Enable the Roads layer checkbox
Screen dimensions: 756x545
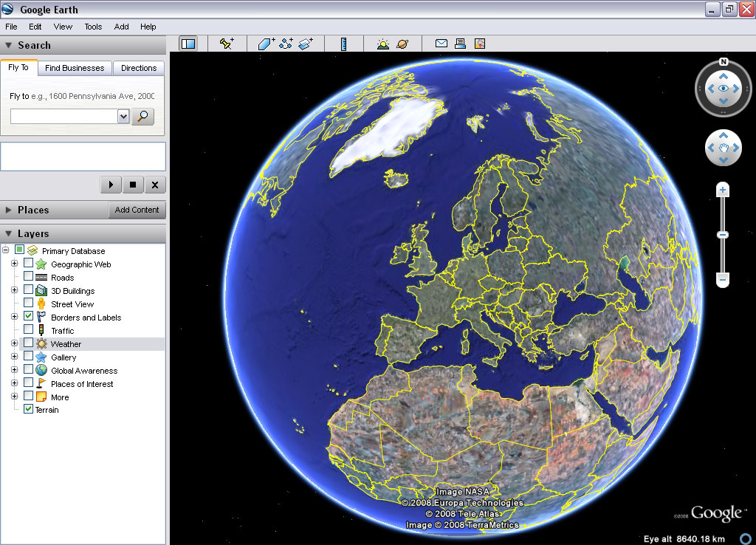coord(29,276)
